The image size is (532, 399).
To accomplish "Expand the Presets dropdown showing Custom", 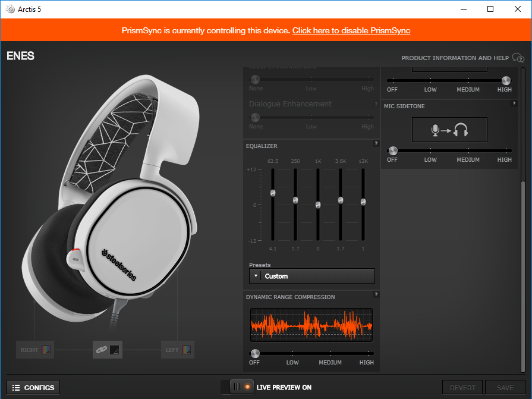I will coord(312,276).
